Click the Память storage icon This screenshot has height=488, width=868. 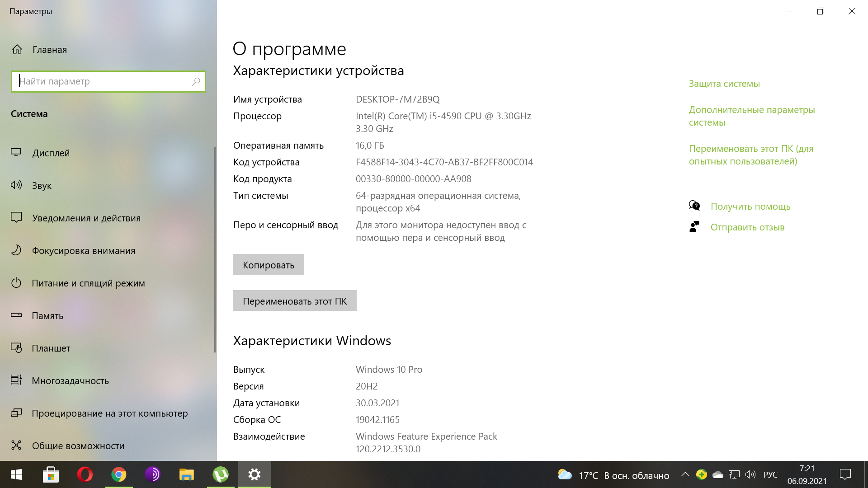(16, 315)
